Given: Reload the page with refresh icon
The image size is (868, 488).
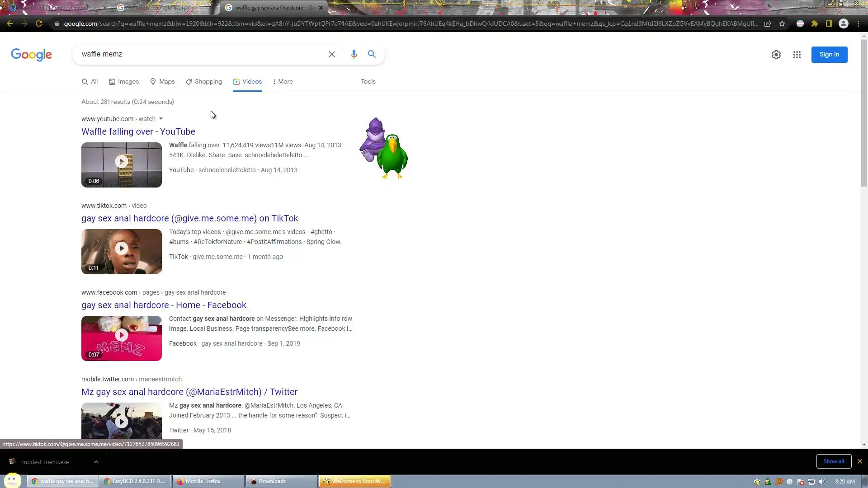Looking at the screenshot, I should 39,23.
